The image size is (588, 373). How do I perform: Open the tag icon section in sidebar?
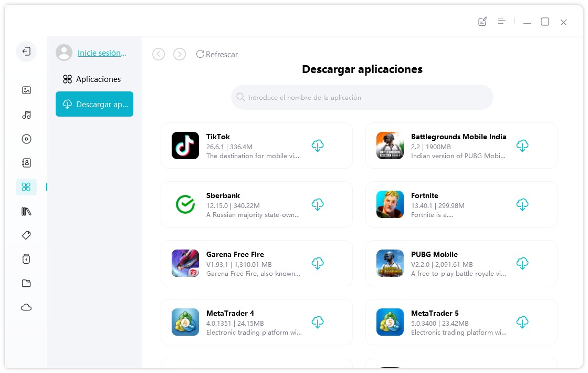pyautogui.click(x=26, y=235)
